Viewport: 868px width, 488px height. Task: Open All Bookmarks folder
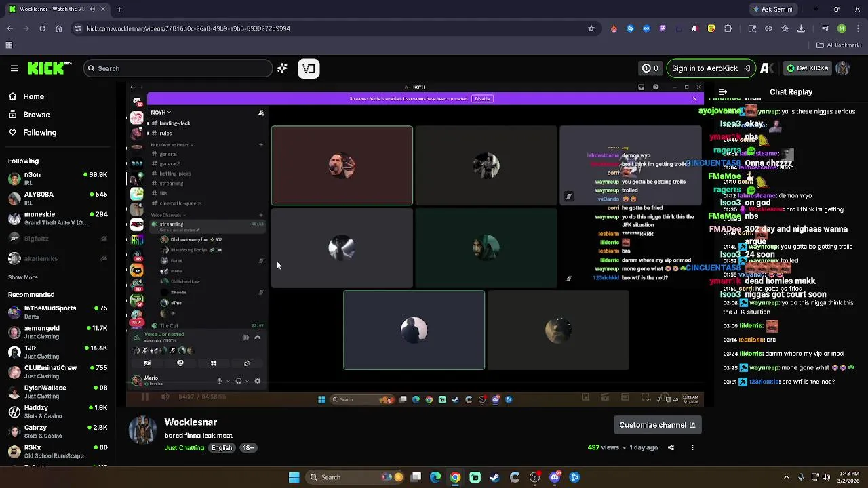(x=839, y=45)
